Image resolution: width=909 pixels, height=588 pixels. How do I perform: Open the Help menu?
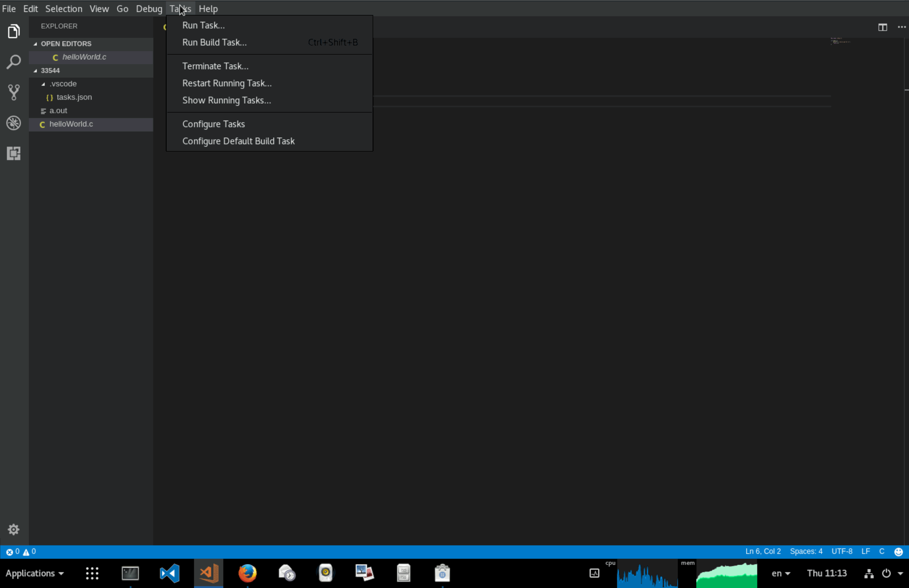(x=208, y=9)
